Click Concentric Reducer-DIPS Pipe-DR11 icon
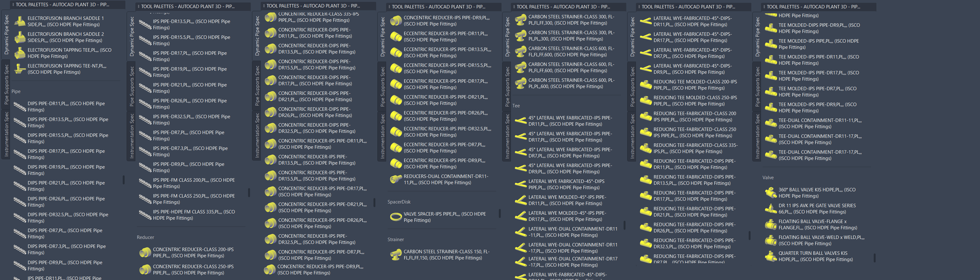This screenshot has height=280, width=980. point(270,33)
